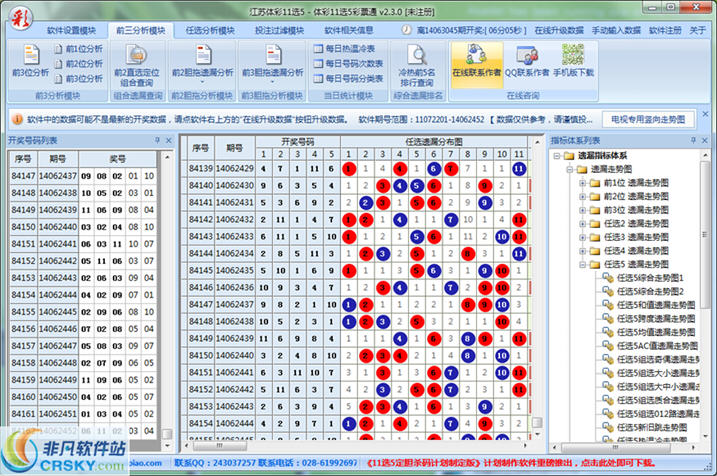The height and width of the screenshot is (476, 717).
Task: Open 任选5综合走势图1 tree item
Action: point(643,278)
